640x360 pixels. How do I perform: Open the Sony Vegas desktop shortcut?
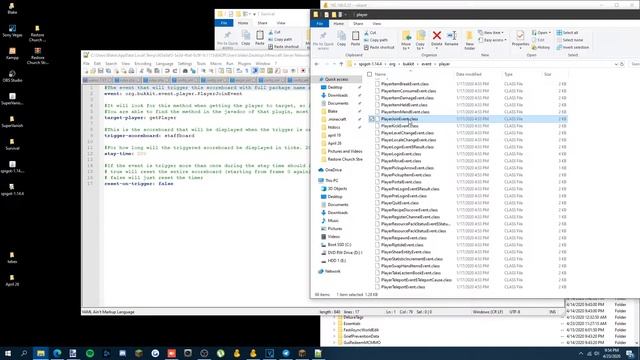(12, 31)
